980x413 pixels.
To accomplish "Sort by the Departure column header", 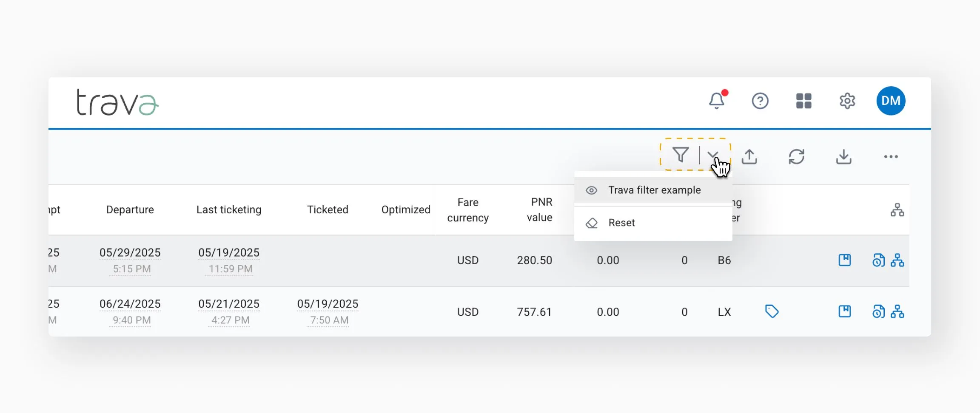I will [x=130, y=209].
